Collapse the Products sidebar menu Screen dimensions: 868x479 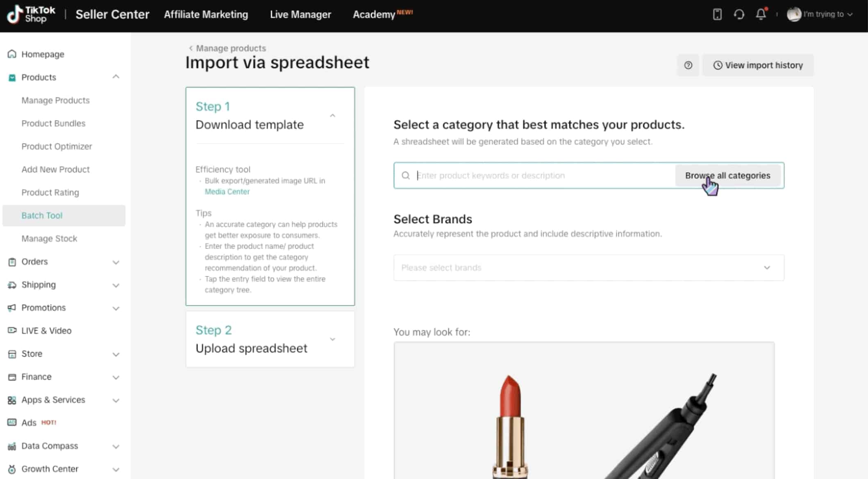116,77
